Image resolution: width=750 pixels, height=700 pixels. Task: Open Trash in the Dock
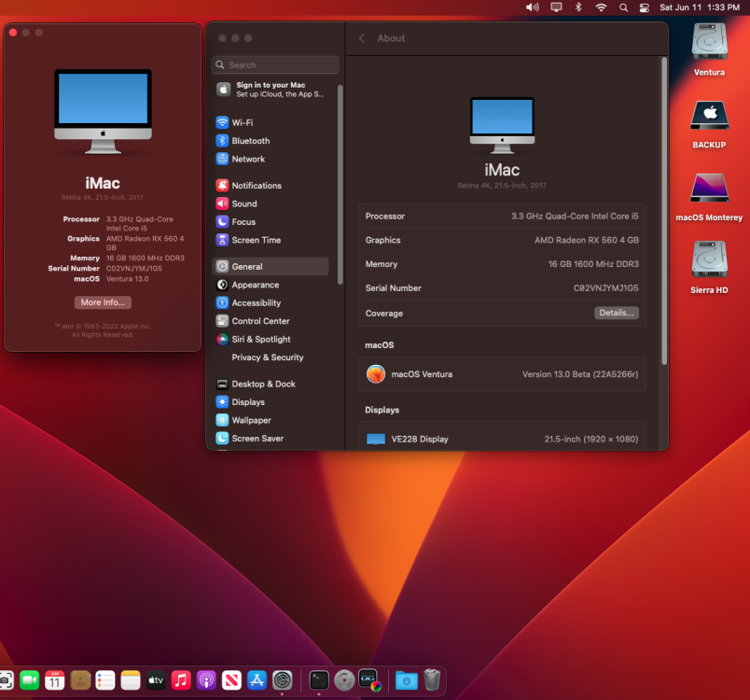click(432, 679)
